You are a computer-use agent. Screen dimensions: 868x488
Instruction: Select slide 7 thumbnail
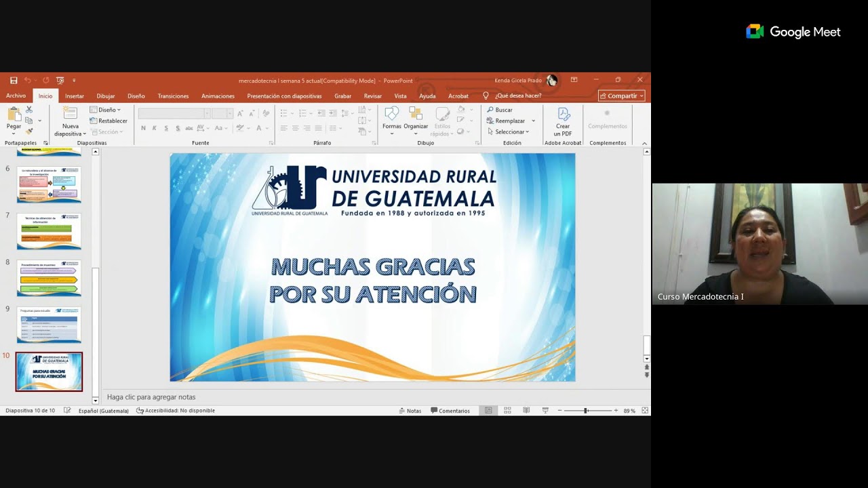(x=49, y=231)
